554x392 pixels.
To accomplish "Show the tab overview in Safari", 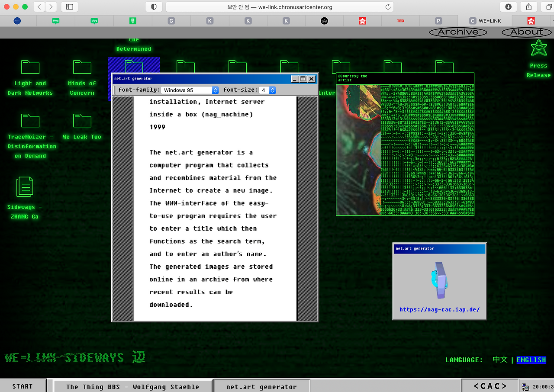I will tap(549, 6).
